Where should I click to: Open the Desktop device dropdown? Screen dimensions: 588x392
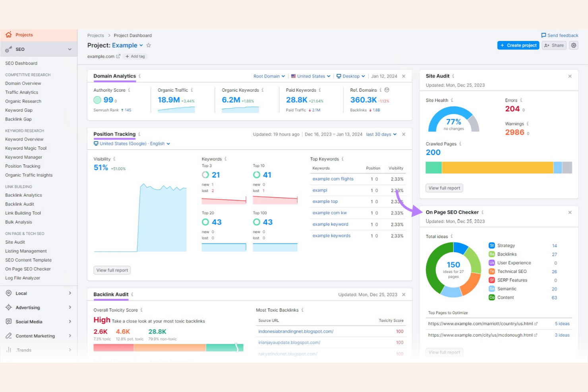pos(351,76)
